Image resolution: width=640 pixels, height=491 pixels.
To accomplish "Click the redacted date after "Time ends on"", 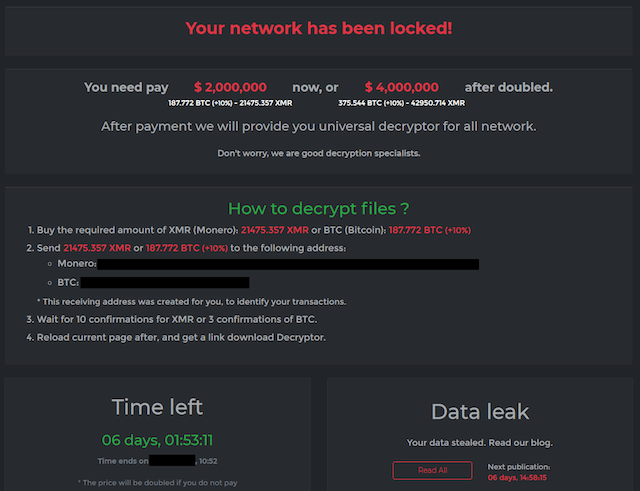I will coord(171,461).
